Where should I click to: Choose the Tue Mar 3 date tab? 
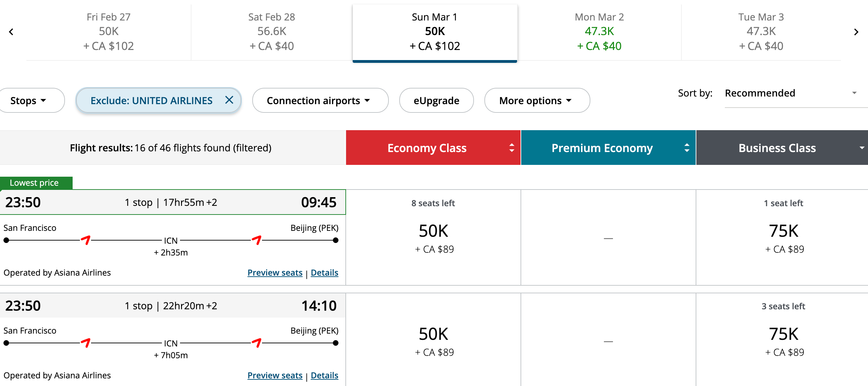click(761, 32)
